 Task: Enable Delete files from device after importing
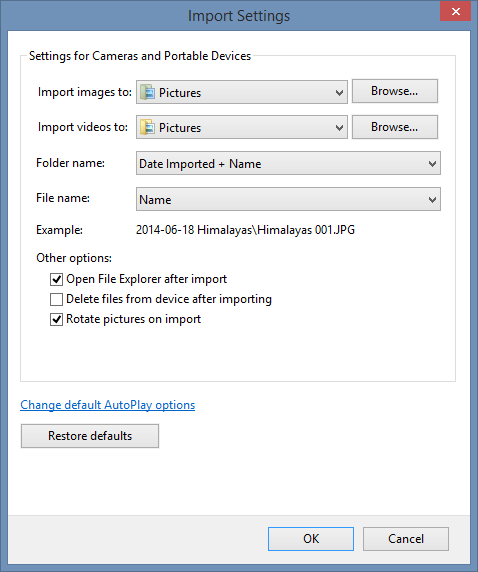click(56, 299)
